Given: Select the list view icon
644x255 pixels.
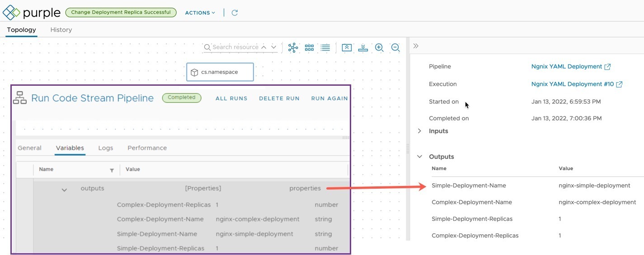Looking at the screenshot, I should pos(325,47).
